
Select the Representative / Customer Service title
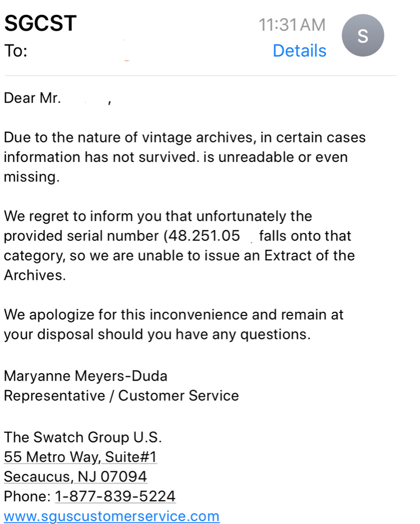121,395
